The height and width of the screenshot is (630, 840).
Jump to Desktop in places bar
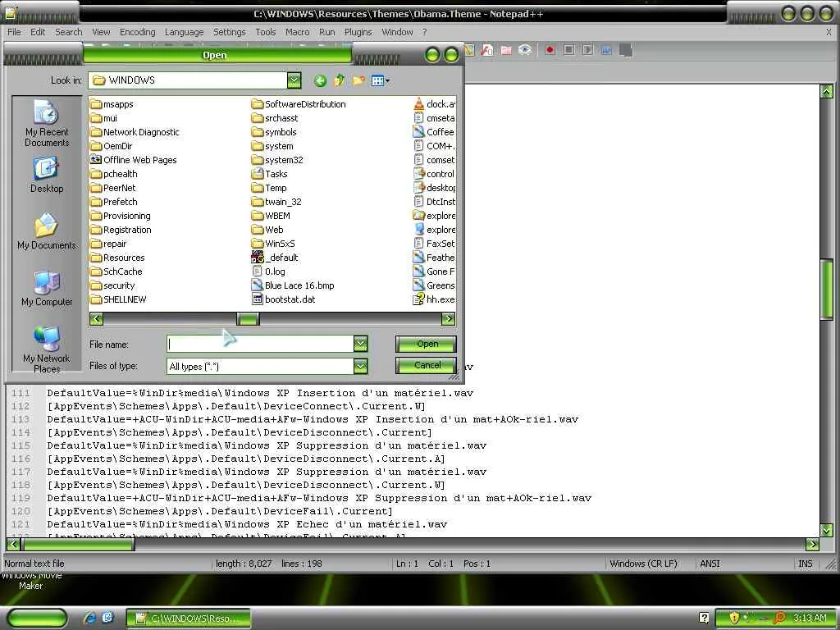(x=47, y=175)
